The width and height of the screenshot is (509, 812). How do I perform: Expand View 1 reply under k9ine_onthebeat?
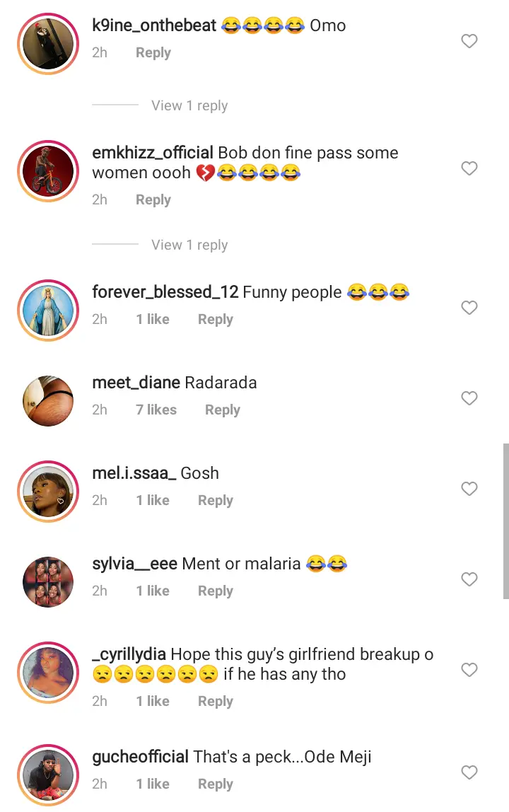click(x=189, y=105)
